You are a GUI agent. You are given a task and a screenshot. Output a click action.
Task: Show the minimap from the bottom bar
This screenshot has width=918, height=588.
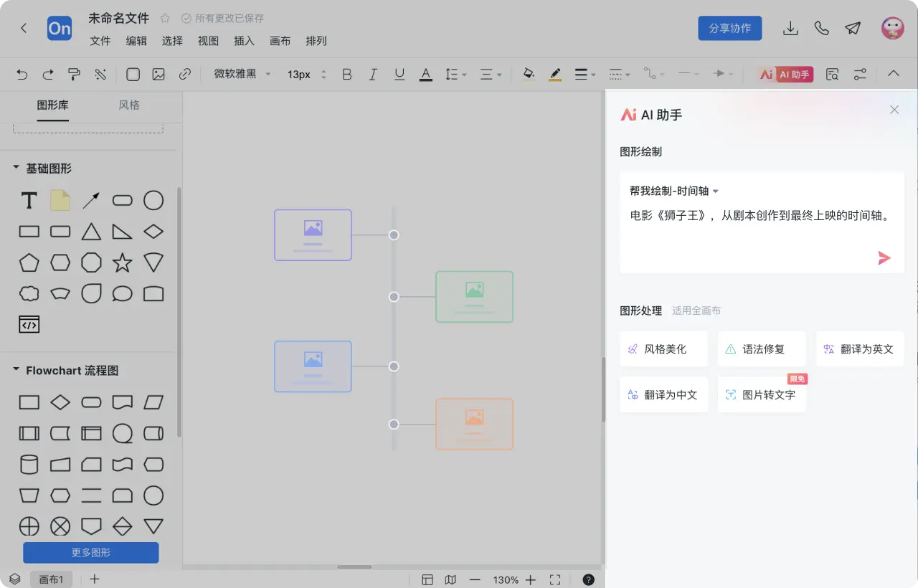(x=450, y=579)
